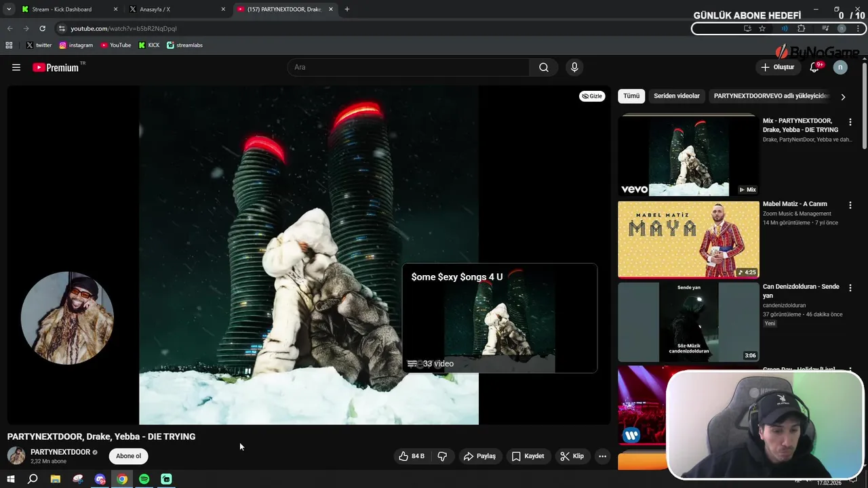Like the video with thumbs up
The height and width of the screenshot is (488, 868).
coord(412,456)
